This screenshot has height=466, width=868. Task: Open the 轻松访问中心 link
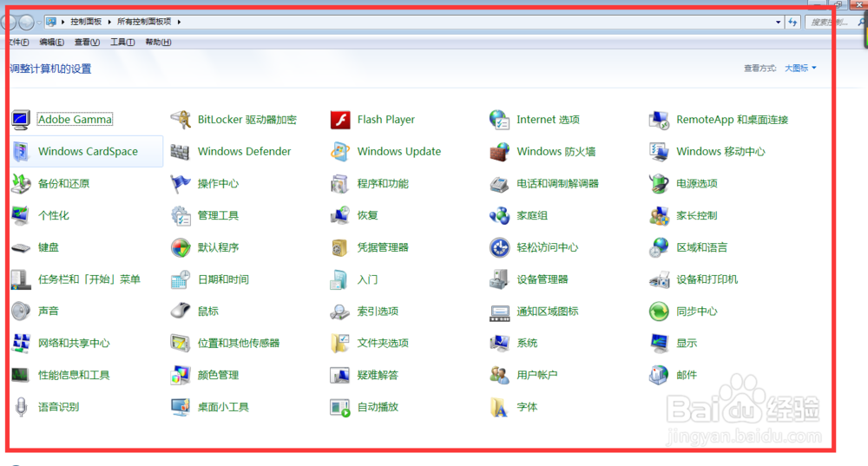[547, 247]
